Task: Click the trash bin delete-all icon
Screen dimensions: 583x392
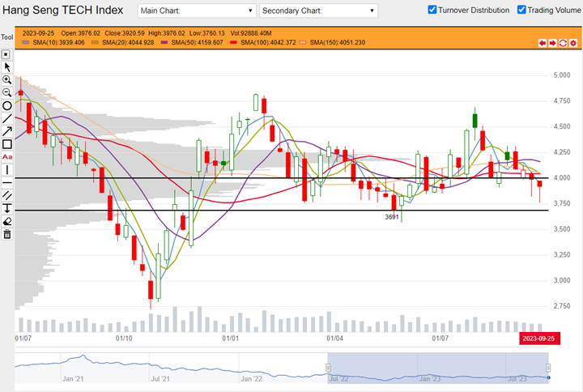Action: pos(7,234)
